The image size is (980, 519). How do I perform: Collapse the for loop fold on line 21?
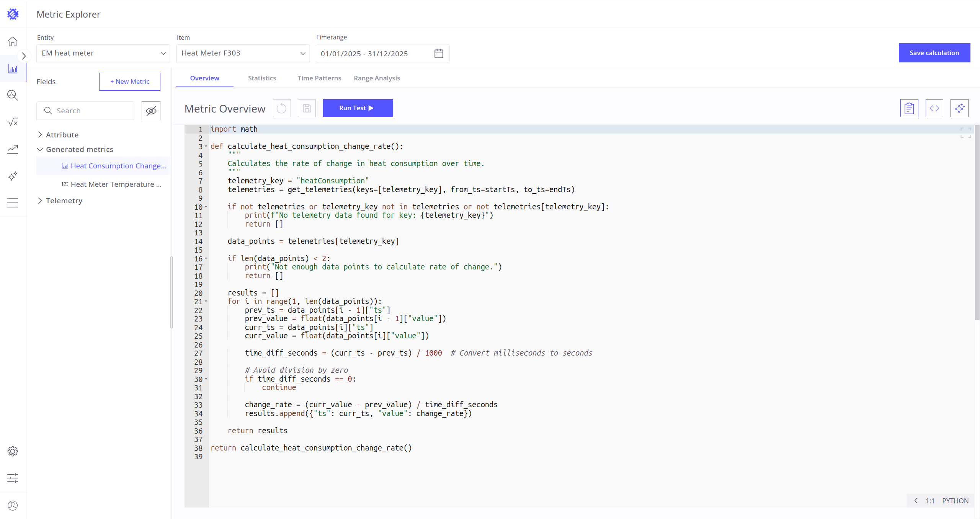[x=206, y=302]
